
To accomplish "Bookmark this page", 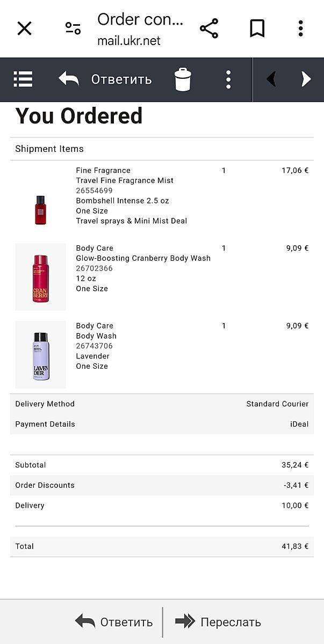I will point(257,28).
